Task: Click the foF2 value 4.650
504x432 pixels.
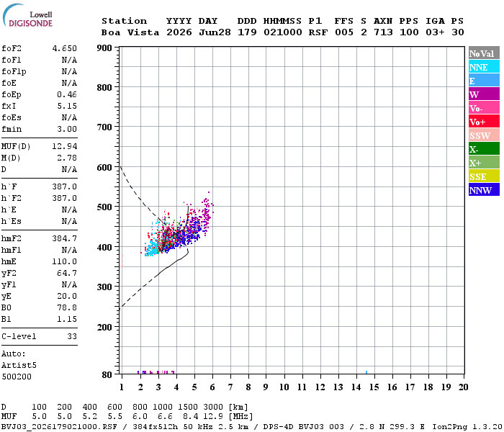Action: tap(65, 48)
